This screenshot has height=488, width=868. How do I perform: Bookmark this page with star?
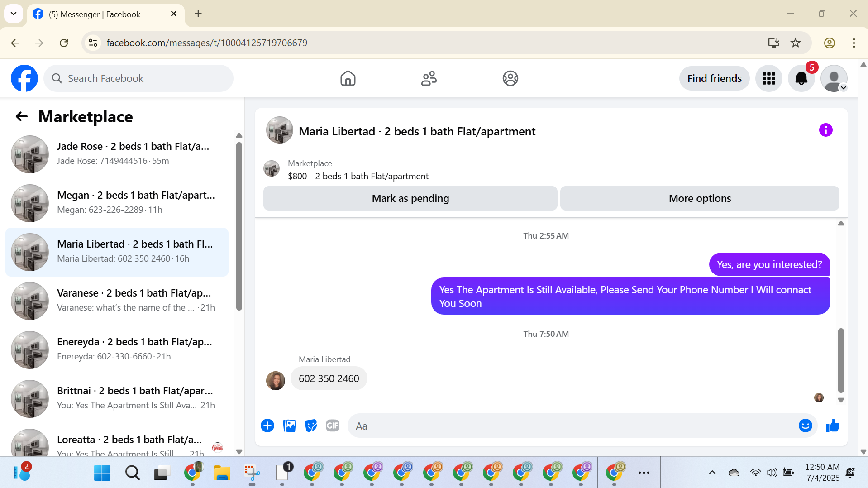(795, 43)
